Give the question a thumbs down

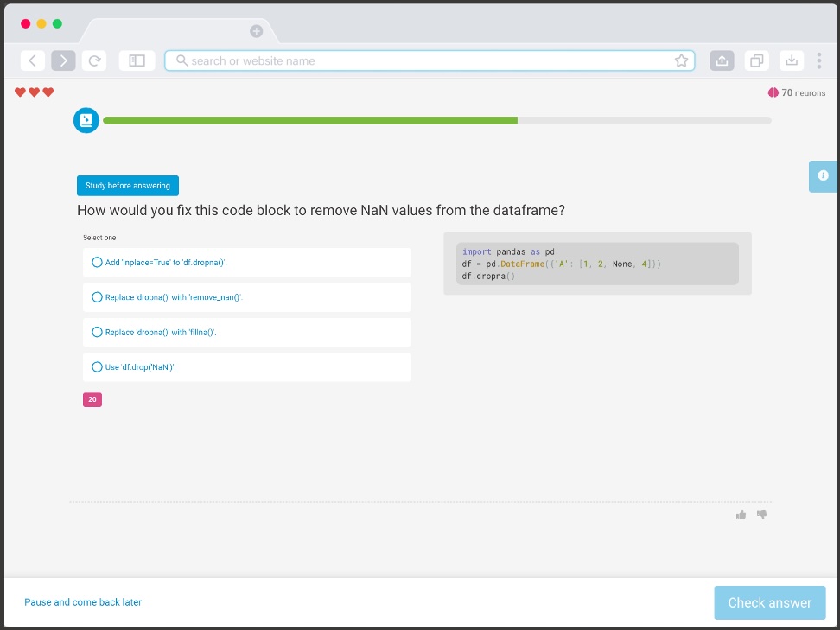761,514
